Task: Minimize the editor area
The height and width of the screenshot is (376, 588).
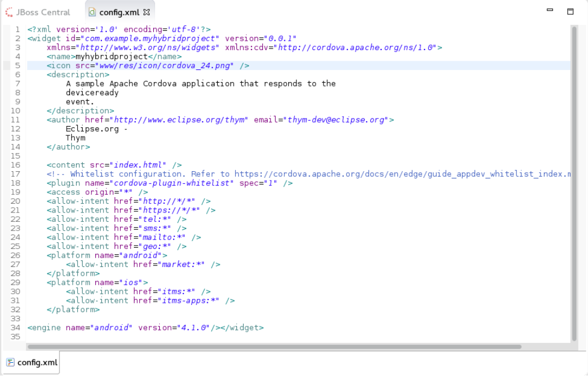Action: (550, 10)
